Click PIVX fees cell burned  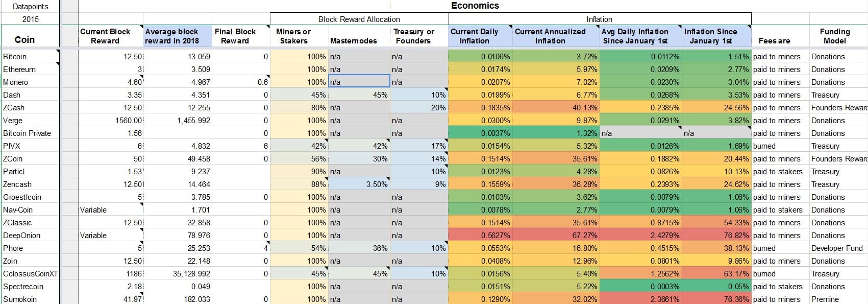click(x=780, y=146)
